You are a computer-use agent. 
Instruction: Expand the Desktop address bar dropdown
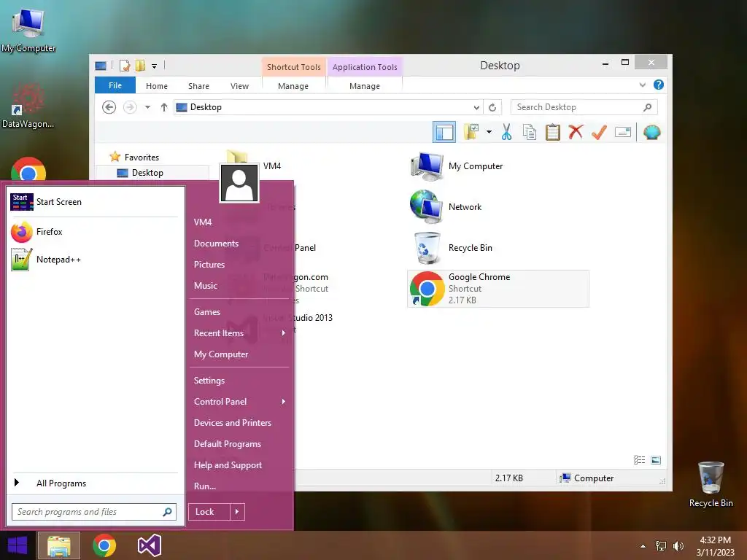pyautogui.click(x=476, y=107)
